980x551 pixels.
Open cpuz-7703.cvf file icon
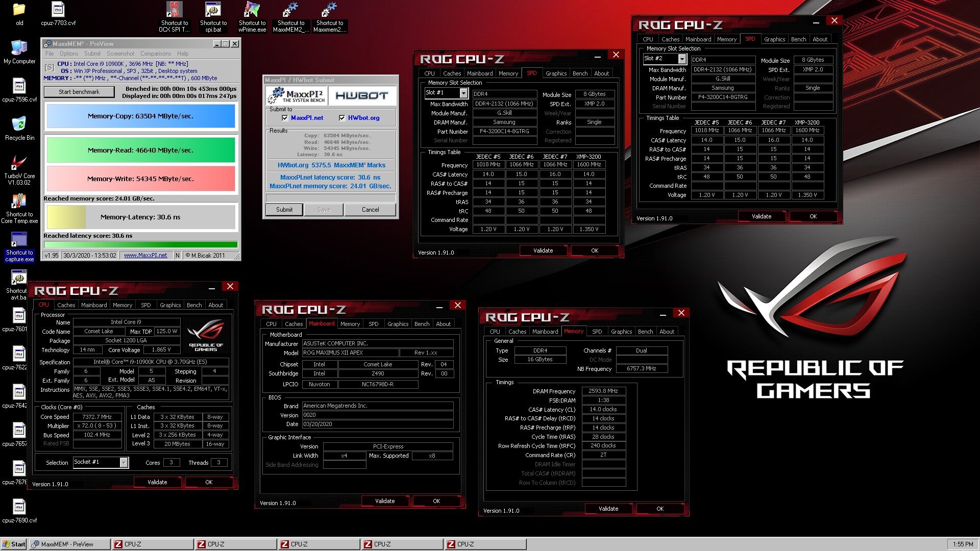[58, 14]
